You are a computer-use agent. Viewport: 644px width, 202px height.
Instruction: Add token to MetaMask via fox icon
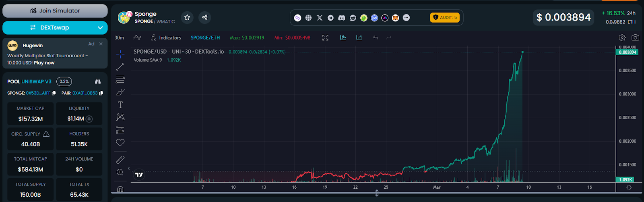[x=396, y=18]
